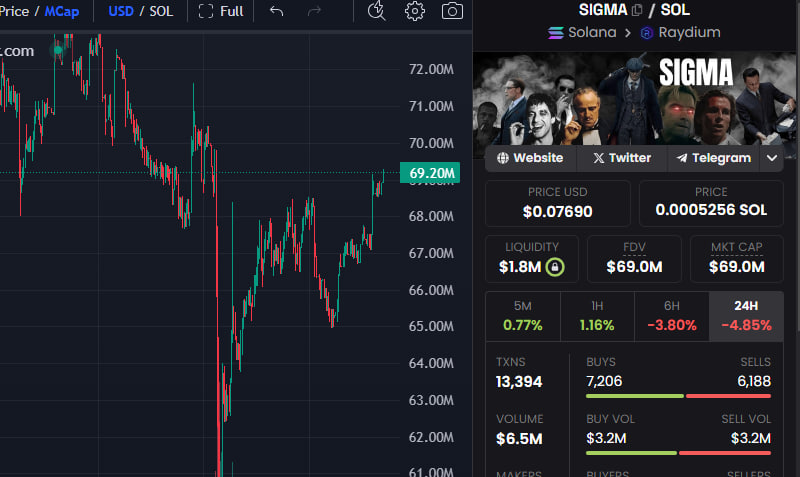Click the liquidity lock icon
Viewport: 800px width, 477px height.
[x=555, y=267]
